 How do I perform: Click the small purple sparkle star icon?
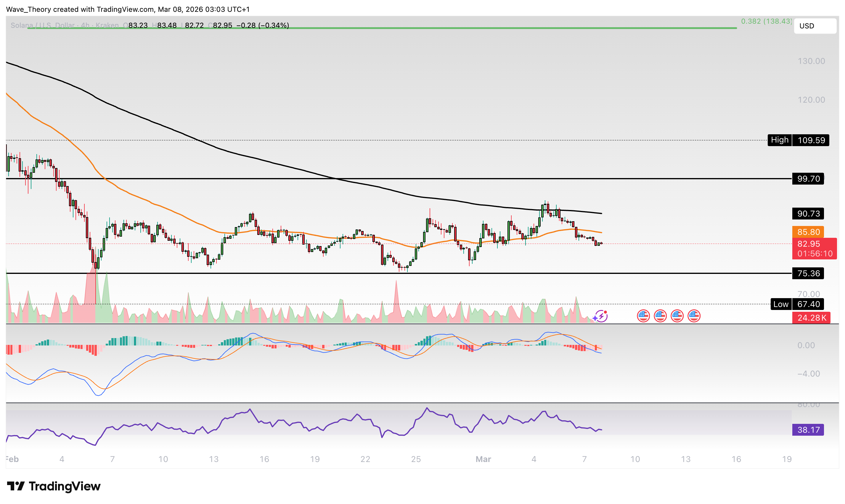[595, 318]
